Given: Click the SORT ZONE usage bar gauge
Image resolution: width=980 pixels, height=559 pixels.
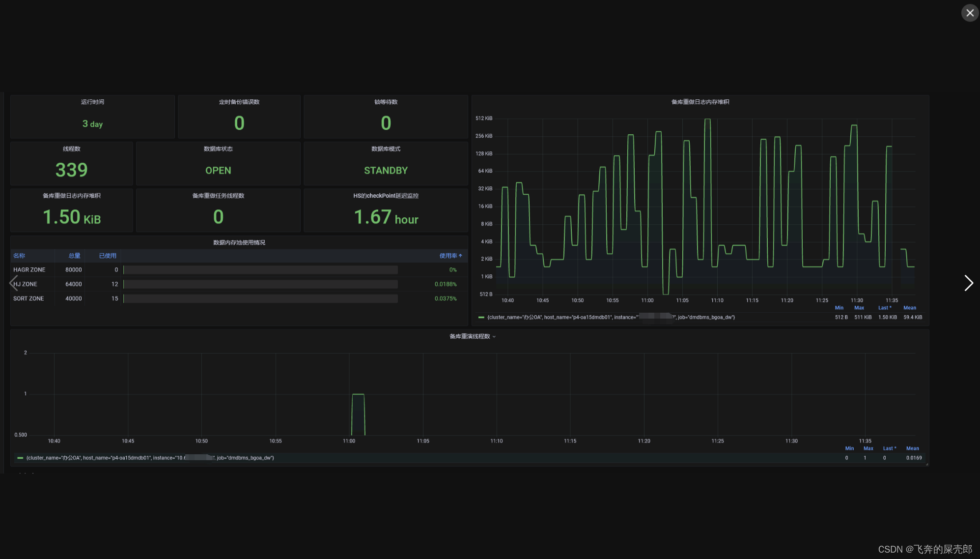Looking at the screenshot, I should point(260,298).
